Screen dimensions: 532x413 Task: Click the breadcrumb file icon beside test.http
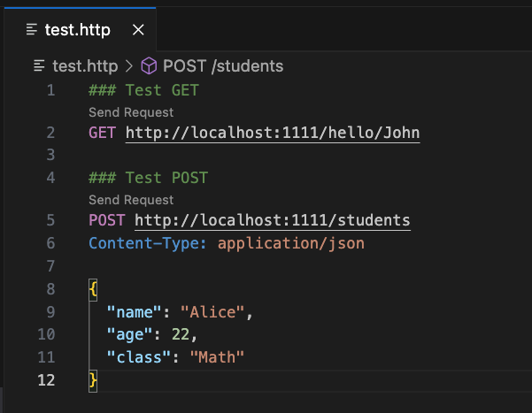(x=39, y=65)
